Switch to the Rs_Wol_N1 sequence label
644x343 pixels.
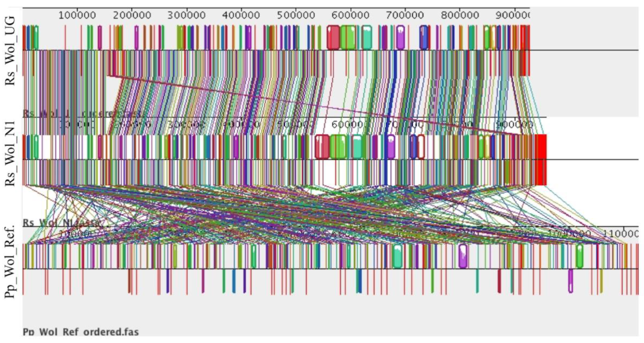(10, 152)
